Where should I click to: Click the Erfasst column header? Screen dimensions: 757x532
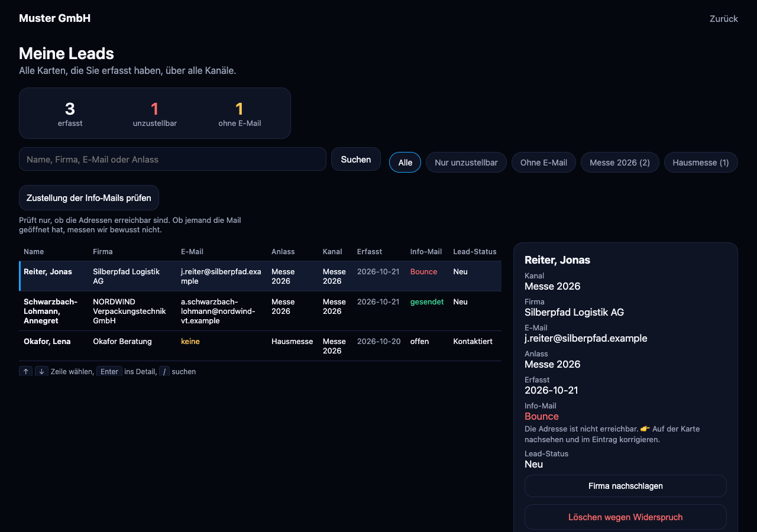tap(370, 252)
